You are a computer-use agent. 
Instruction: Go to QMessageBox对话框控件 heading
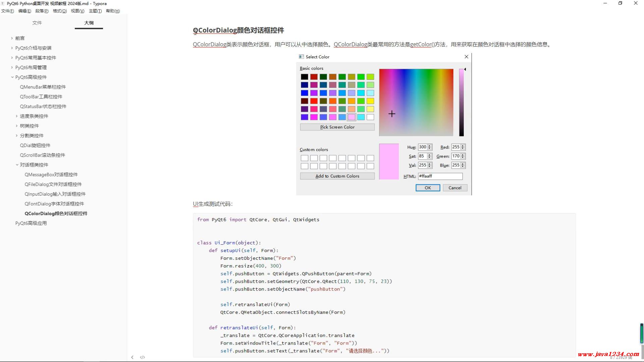pyautogui.click(x=51, y=174)
